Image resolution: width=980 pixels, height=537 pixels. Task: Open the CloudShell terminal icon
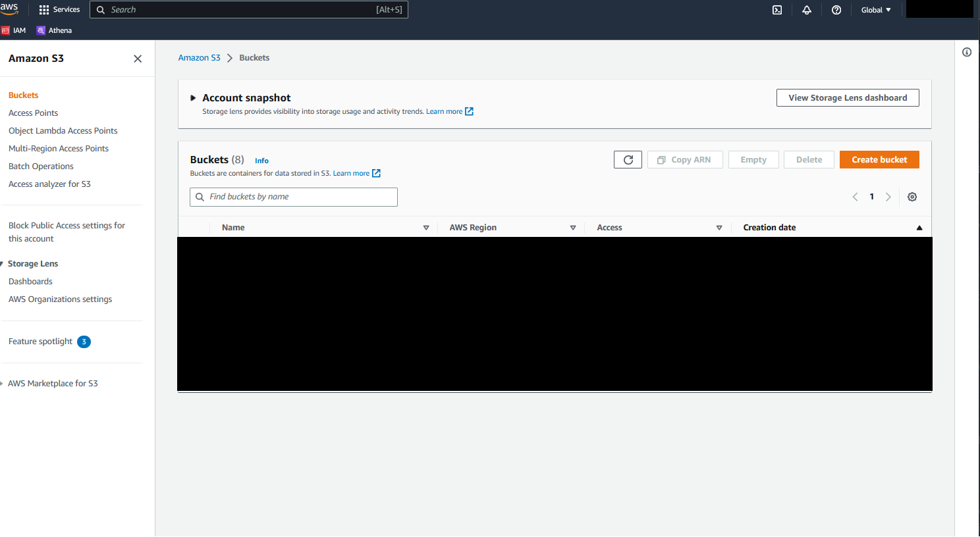777,10
